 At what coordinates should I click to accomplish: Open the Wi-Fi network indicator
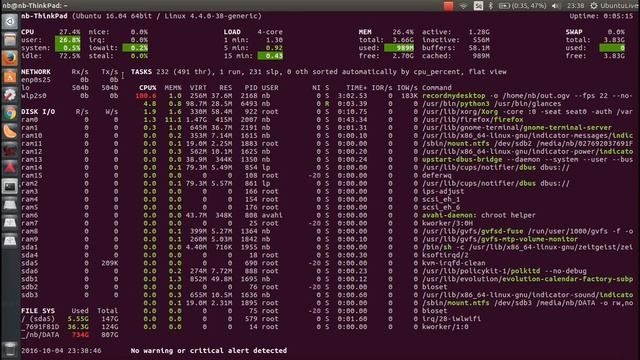pos(463,6)
